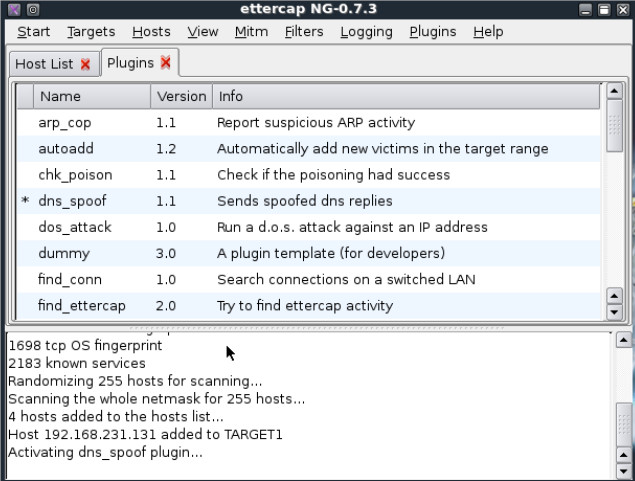Select the find_ettercap plugin row
635x481 pixels.
(308, 306)
